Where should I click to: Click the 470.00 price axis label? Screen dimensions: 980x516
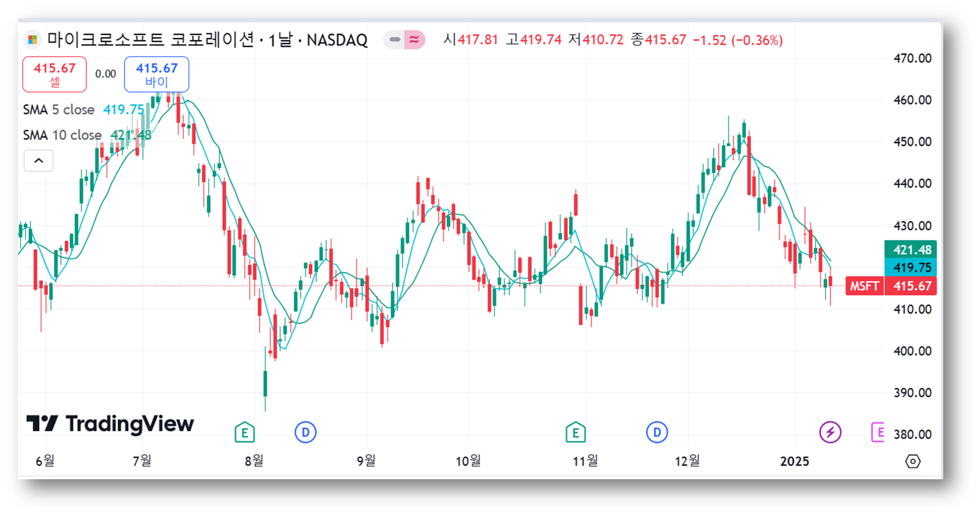(912, 58)
